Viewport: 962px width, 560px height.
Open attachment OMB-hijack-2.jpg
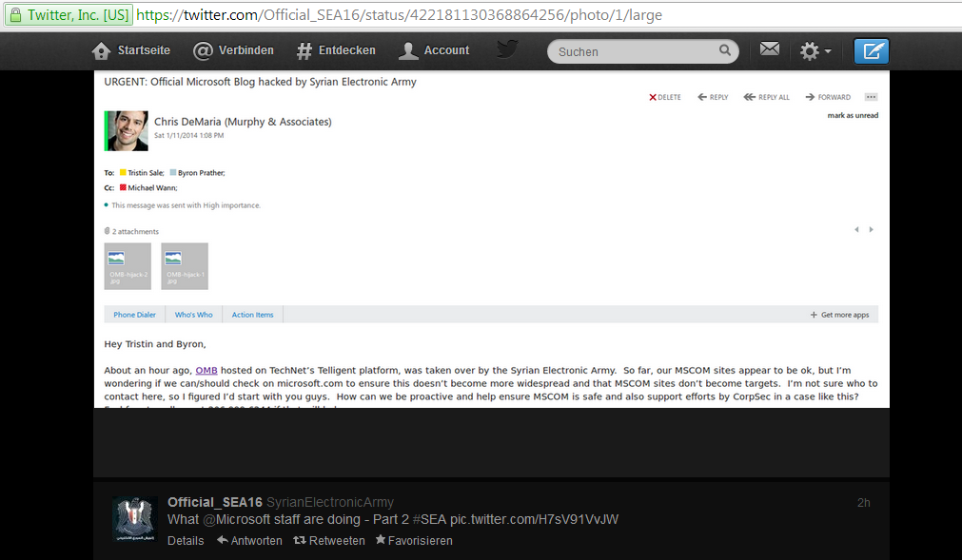128,266
